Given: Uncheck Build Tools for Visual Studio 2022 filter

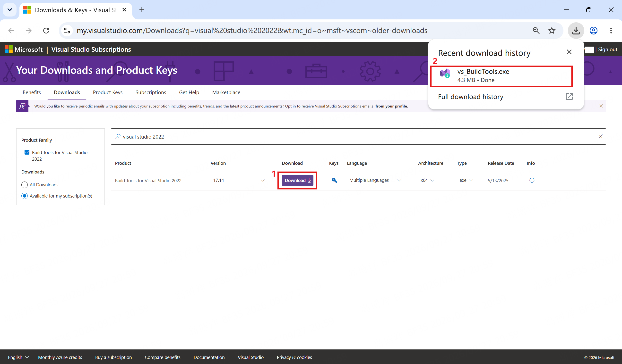Looking at the screenshot, I should click(x=27, y=152).
